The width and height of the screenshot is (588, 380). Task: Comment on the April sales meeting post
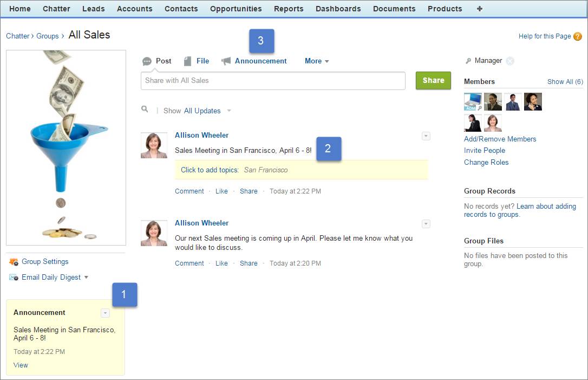[x=190, y=263]
